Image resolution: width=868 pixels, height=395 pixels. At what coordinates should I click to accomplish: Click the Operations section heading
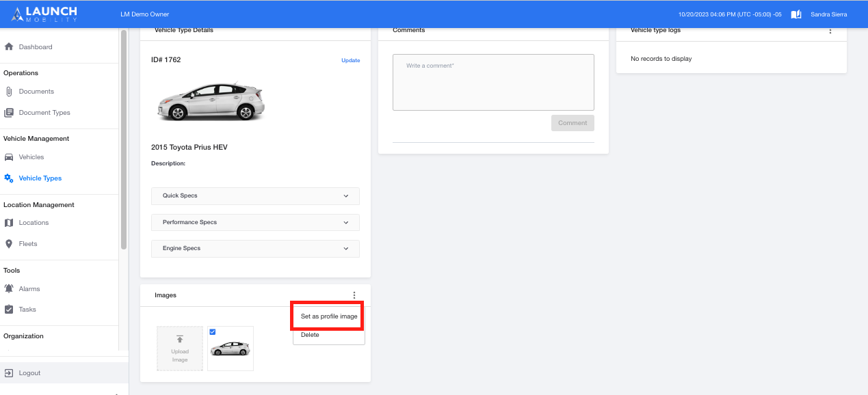[x=21, y=73]
